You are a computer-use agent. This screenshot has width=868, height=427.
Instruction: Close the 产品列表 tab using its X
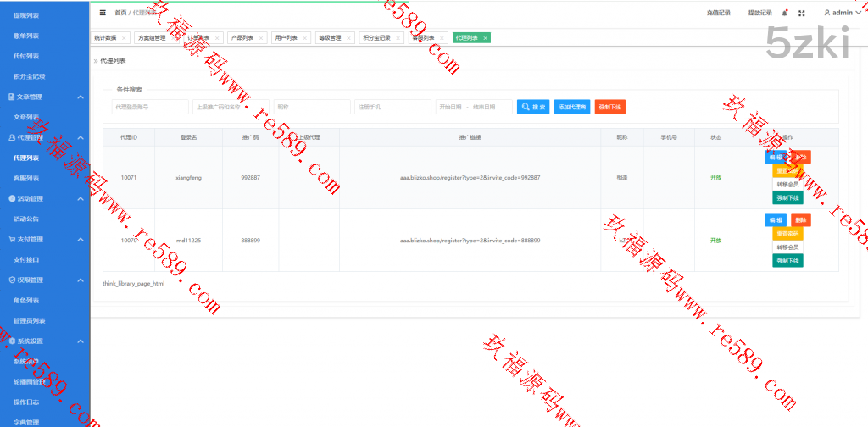tap(259, 38)
